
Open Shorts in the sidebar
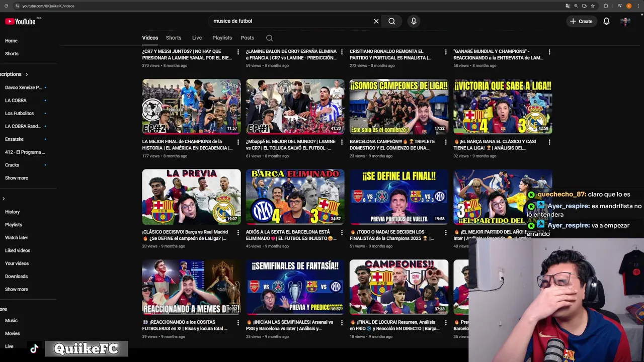click(x=12, y=54)
